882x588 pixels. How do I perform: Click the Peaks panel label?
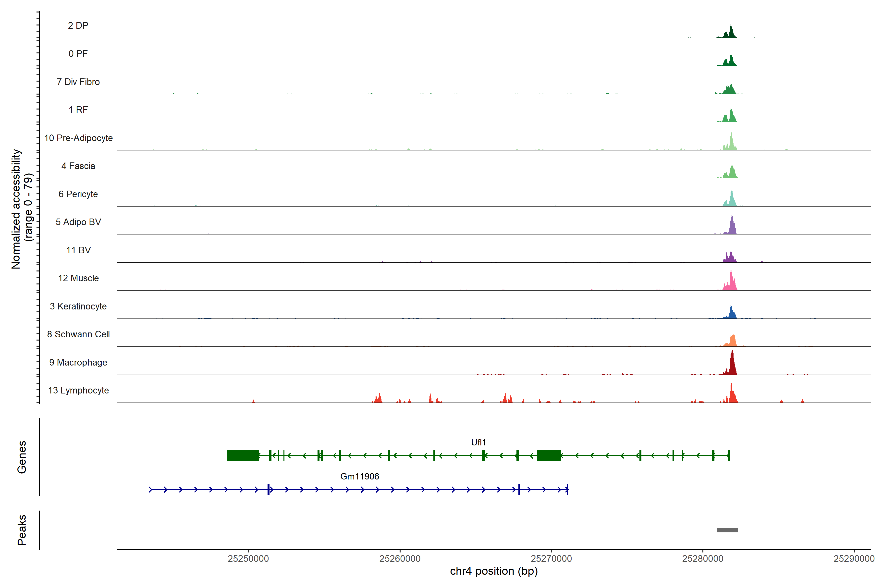point(22,529)
